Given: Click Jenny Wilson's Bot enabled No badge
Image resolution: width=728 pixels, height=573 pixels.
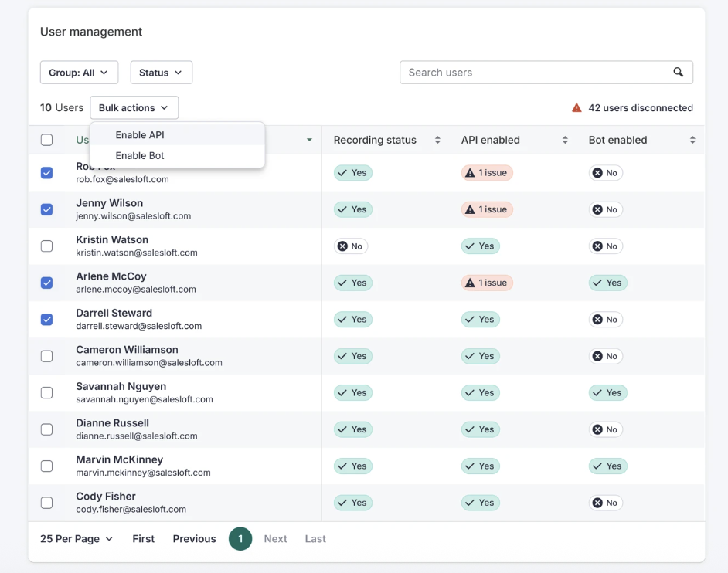Looking at the screenshot, I should click(x=605, y=209).
